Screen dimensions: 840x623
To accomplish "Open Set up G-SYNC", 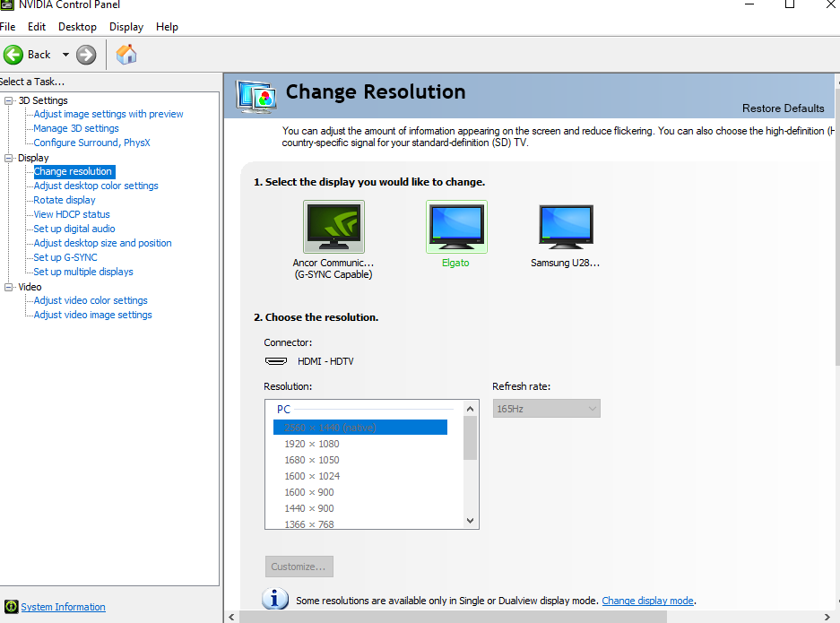I will pyautogui.click(x=65, y=257).
